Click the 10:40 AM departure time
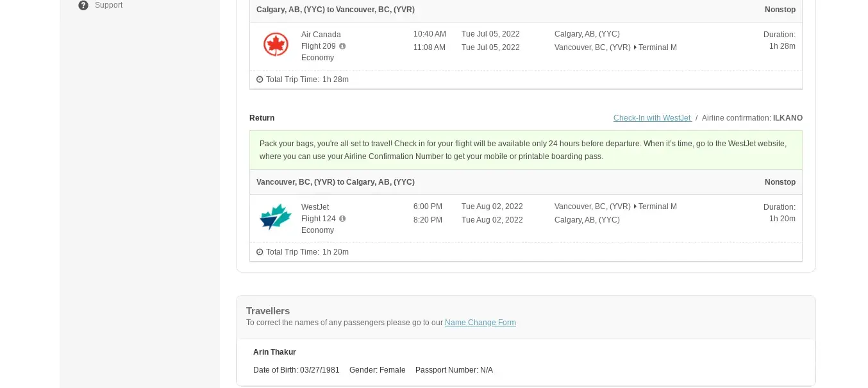The height and width of the screenshot is (388, 868). tap(430, 34)
